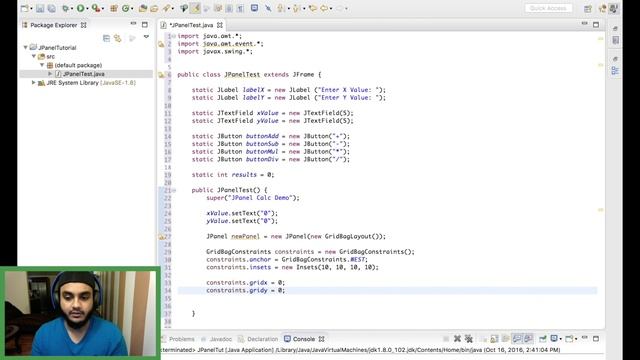
Task: Close the *JPanelTest.java editor tab
Action: click(220, 25)
